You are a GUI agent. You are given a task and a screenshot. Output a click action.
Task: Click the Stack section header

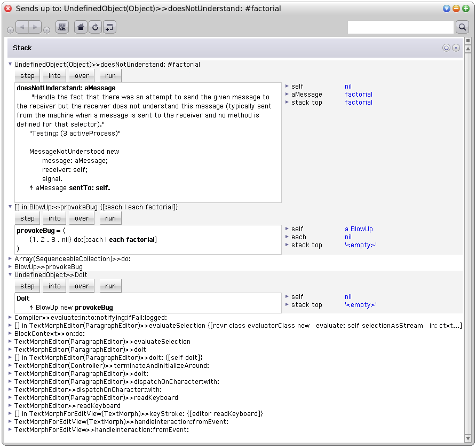[x=235, y=48]
